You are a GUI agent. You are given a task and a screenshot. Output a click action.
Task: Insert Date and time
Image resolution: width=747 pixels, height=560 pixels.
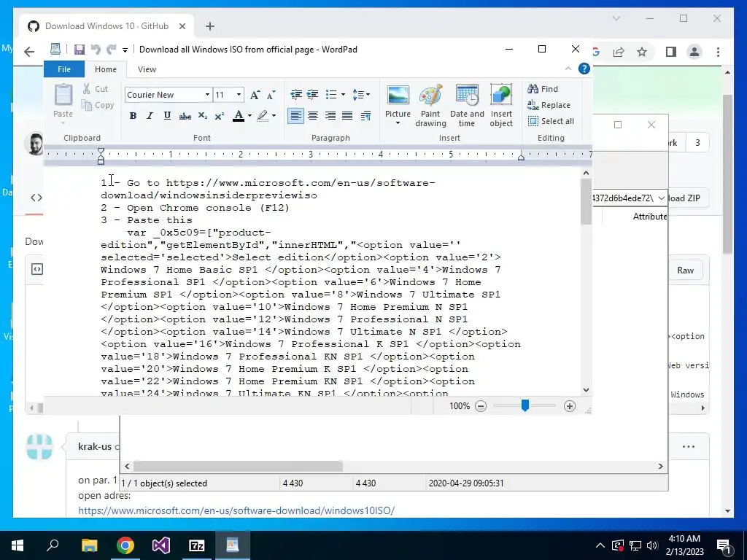[x=467, y=105]
